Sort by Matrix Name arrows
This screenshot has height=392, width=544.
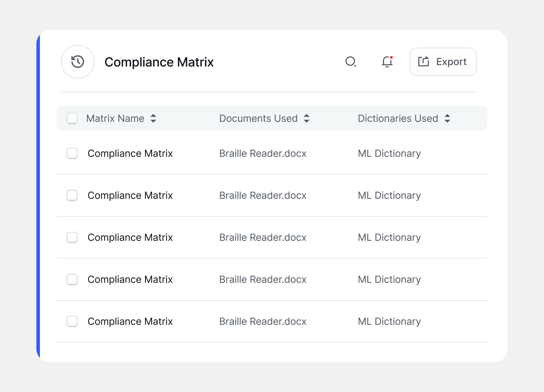point(153,118)
